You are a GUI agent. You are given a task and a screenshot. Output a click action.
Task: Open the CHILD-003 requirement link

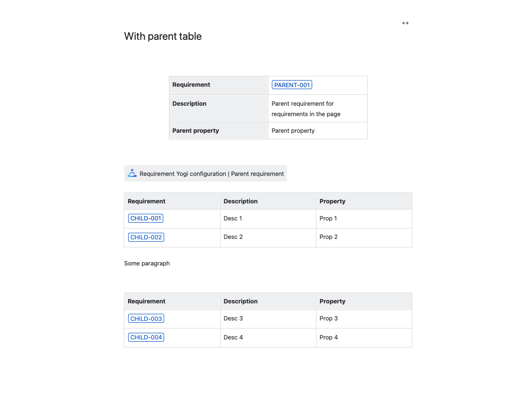(146, 319)
